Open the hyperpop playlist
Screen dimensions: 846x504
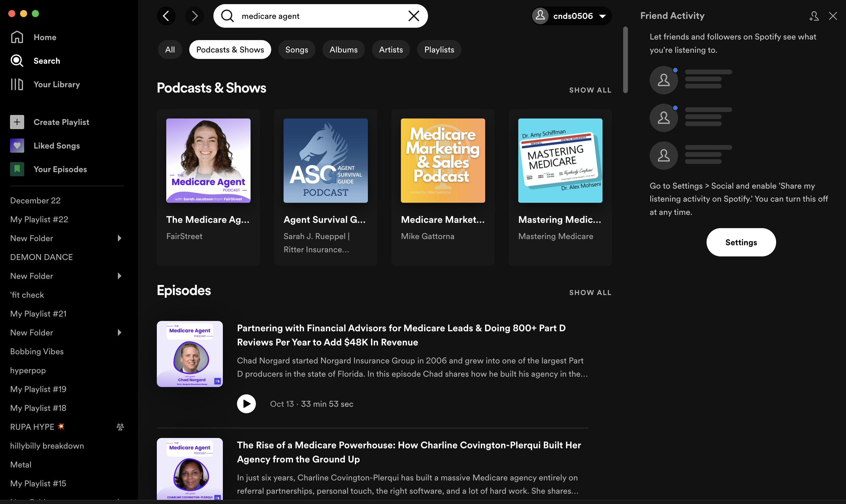28,370
